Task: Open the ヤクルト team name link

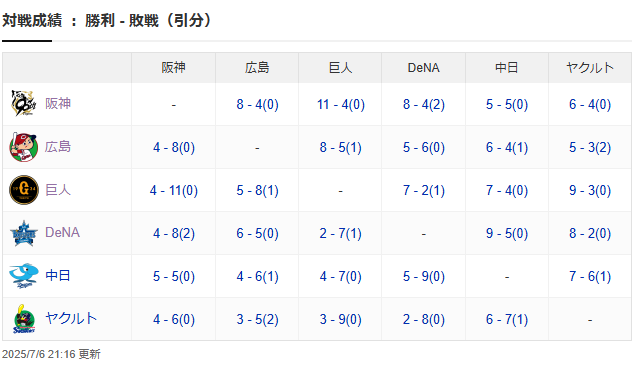Action: click(71, 318)
